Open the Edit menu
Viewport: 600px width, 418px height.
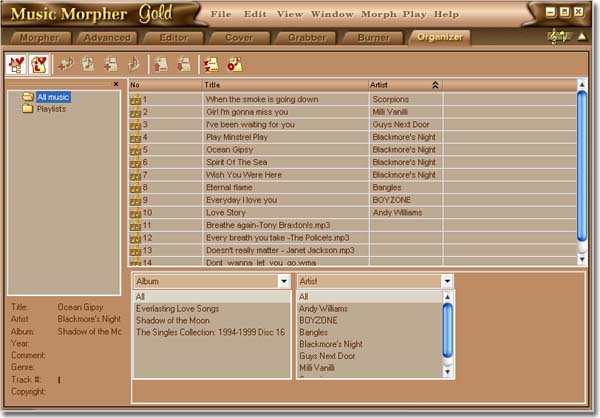coord(255,14)
